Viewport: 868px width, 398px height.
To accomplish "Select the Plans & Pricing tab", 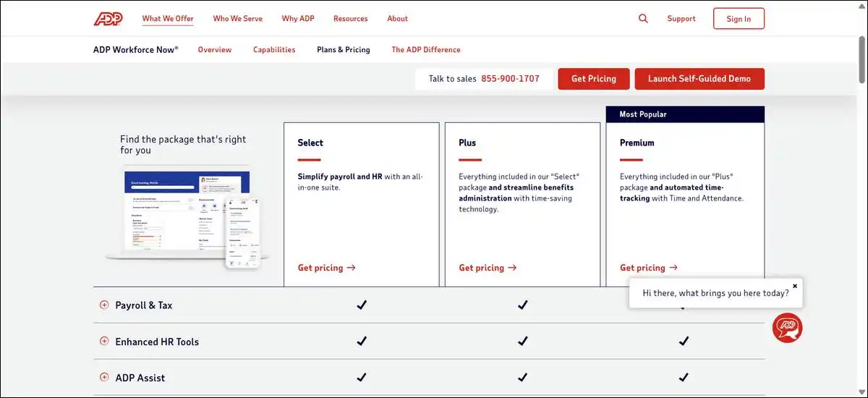I will pos(344,50).
